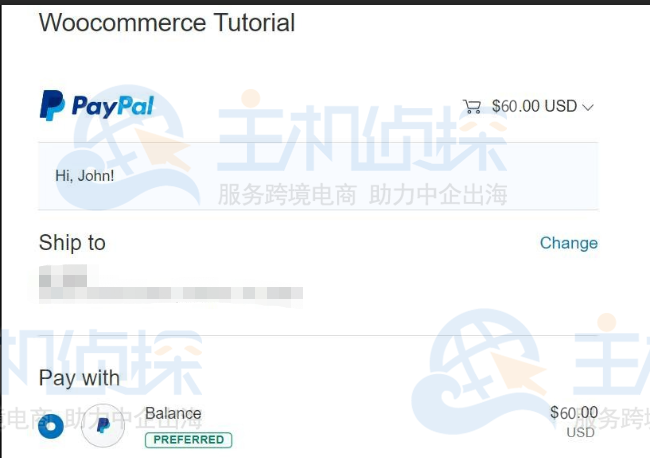Screen dimensions: 650x458
Task: Click the PayPal wordmark text logo
Action: pos(113,107)
